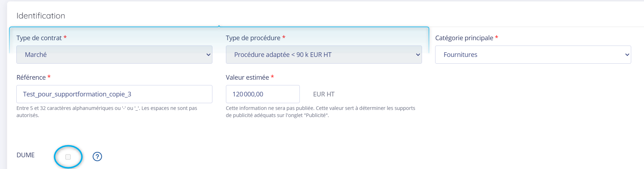Click the "Type de contrat" label

(39, 38)
